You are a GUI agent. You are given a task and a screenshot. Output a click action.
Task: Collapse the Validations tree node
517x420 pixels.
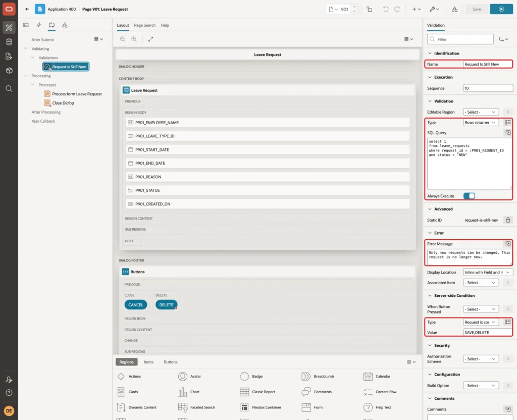coord(33,58)
